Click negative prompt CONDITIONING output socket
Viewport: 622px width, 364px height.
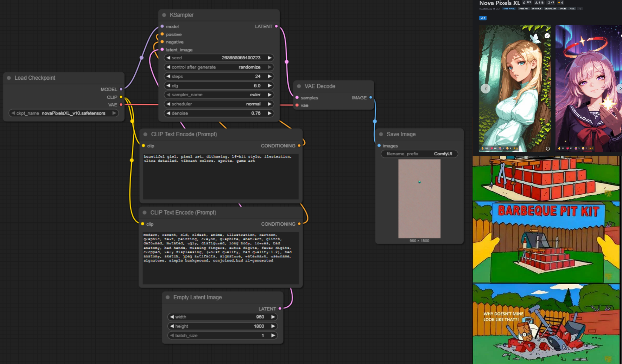pyautogui.click(x=299, y=224)
